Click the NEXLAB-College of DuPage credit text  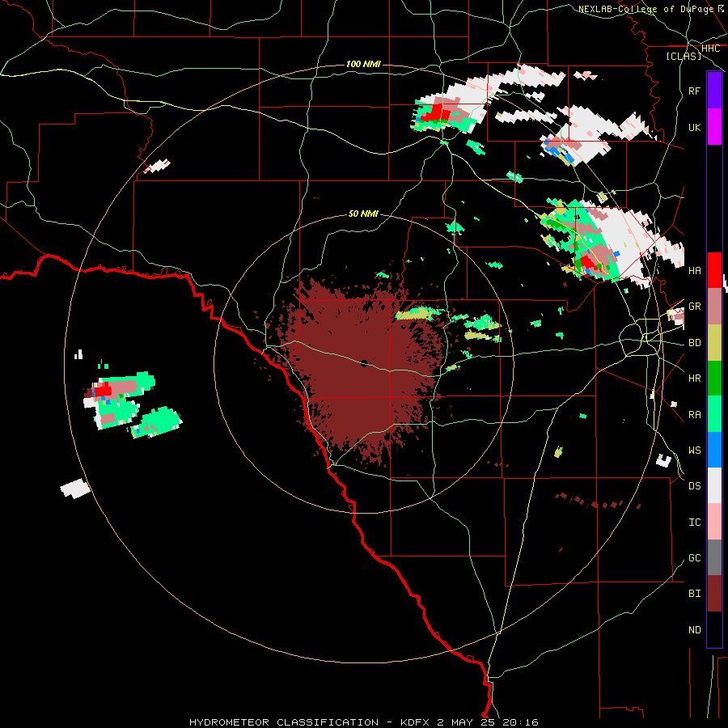645,9
